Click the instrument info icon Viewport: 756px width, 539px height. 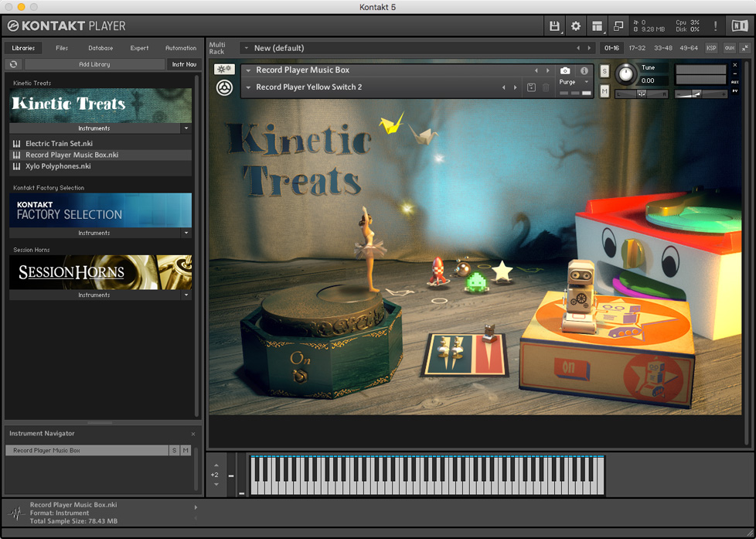584,70
